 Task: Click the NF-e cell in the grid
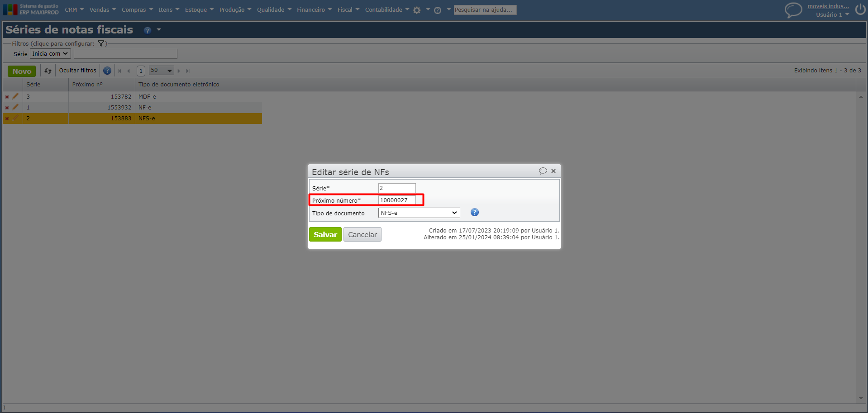(199, 108)
